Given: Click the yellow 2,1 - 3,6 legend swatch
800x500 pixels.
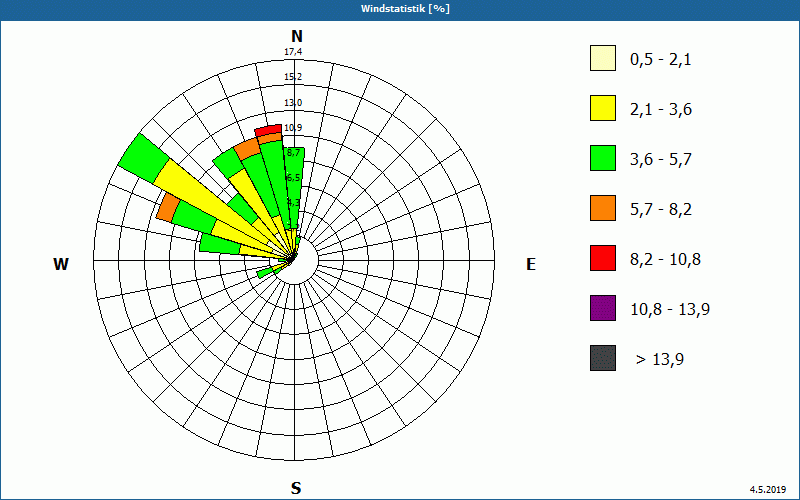Looking at the screenshot, I should tap(603, 108).
